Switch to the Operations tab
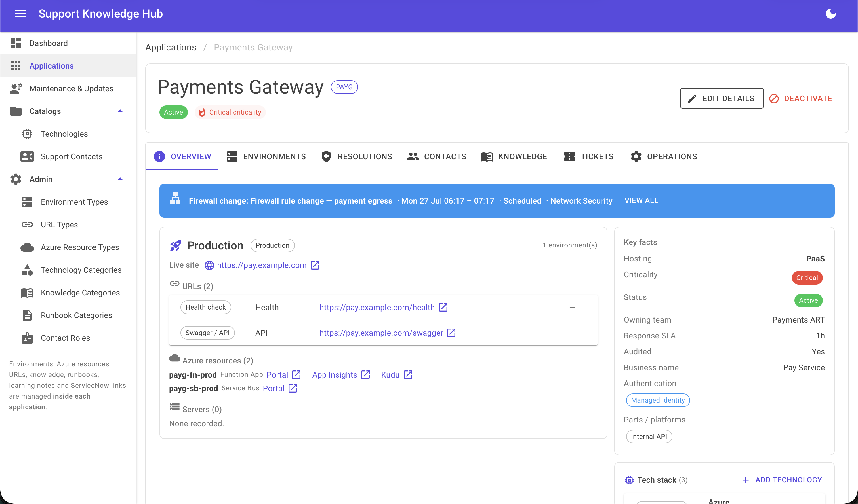Image resolution: width=858 pixels, height=504 pixels. [x=664, y=156]
